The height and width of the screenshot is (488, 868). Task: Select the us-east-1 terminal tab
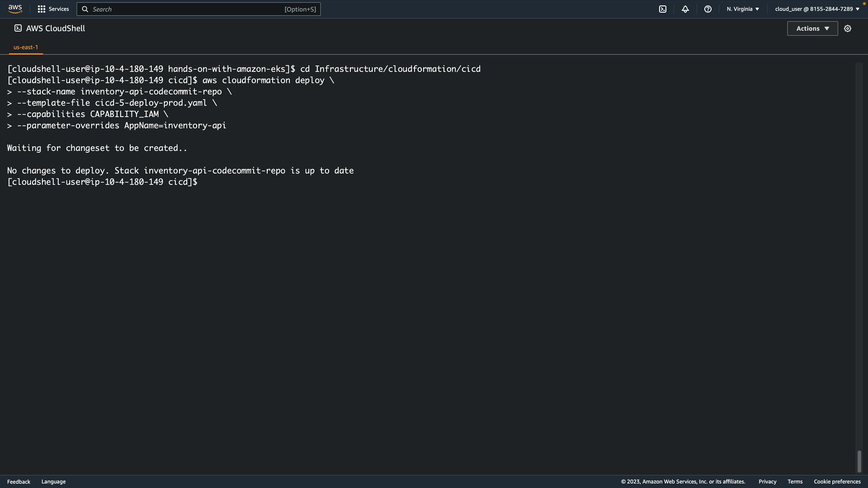coord(26,47)
